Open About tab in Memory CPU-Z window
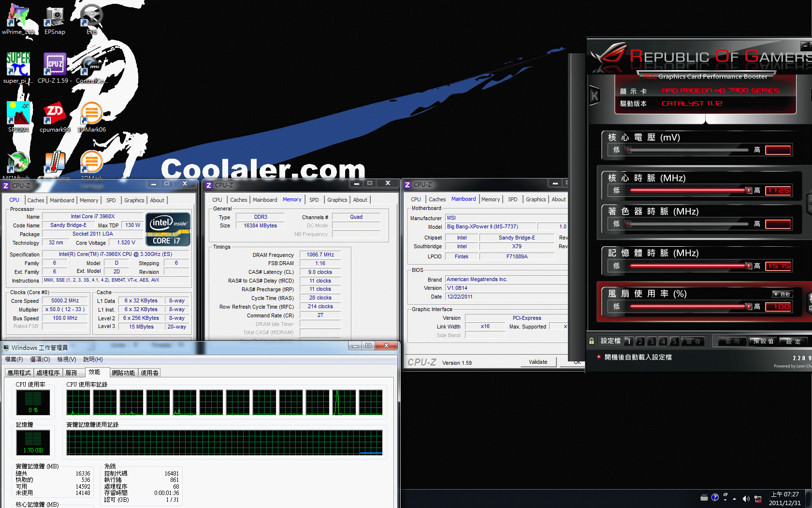Viewport: 812px width, 508px height. click(x=360, y=200)
